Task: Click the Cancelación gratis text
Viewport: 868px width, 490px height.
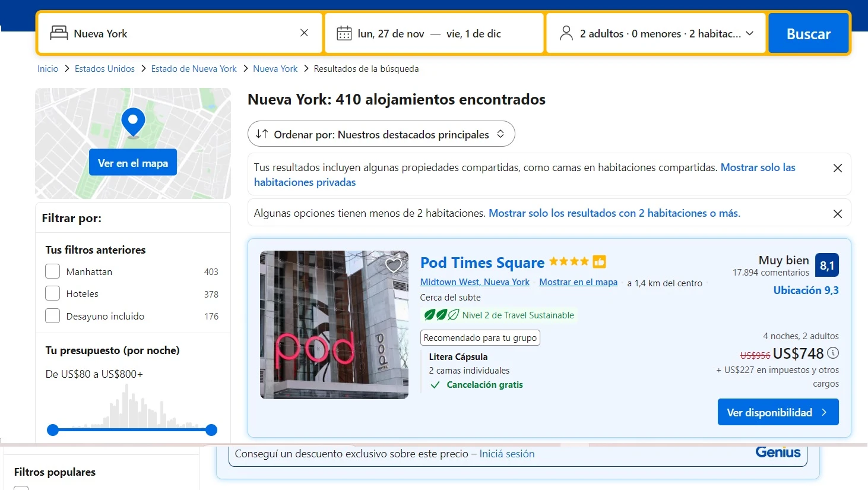Action: click(x=484, y=385)
